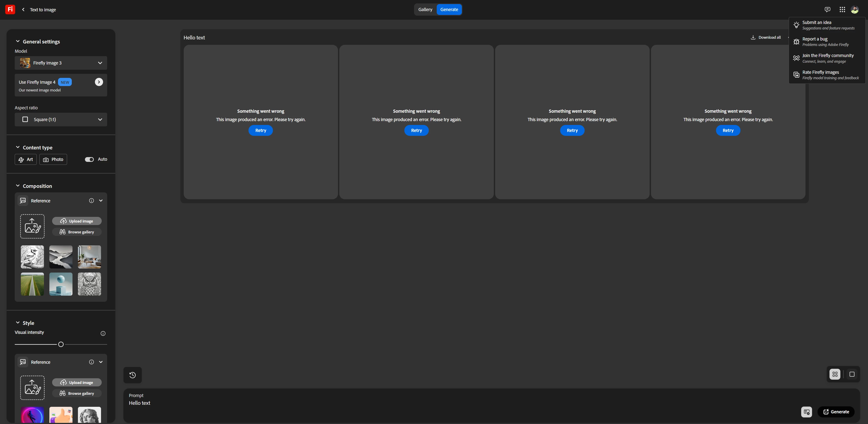Click the Visual intensity slider handle
Screen dimensions: 868x424
pos(61,344)
